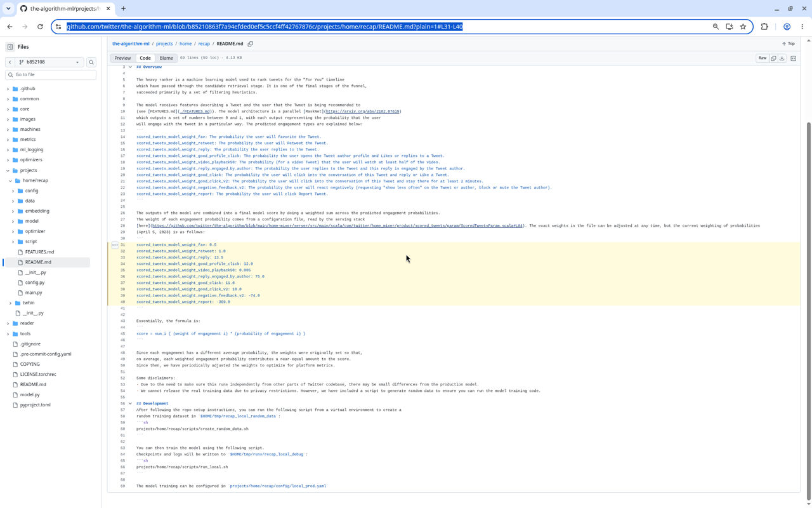The width and height of the screenshot is (812, 508).
Task: Click the Raw button
Action: click(x=763, y=58)
